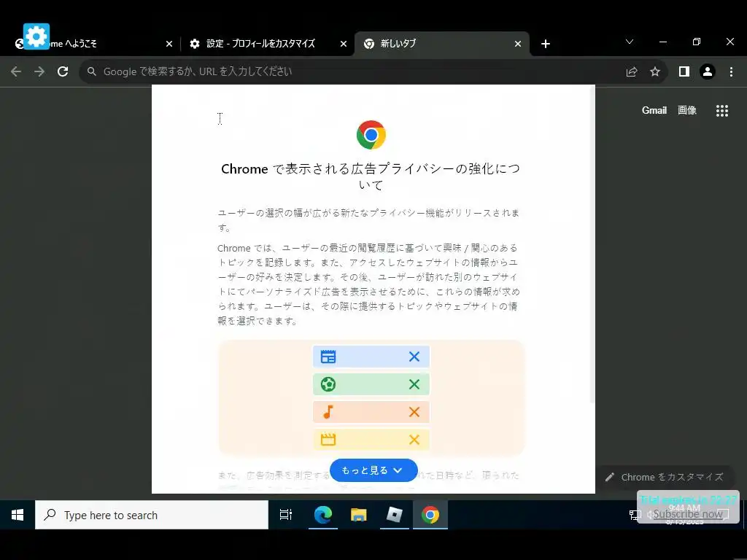Click the taskbar search box
The width and height of the screenshot is (747, 560).
[152, 515]
